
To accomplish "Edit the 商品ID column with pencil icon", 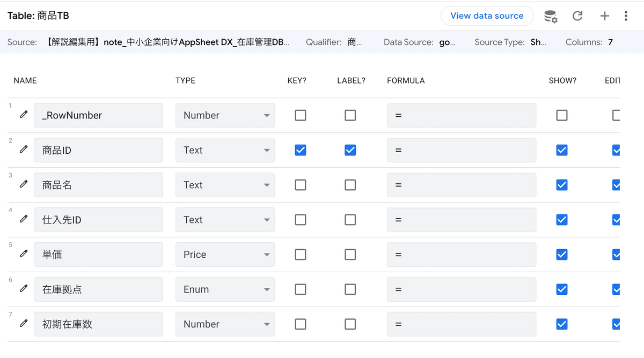I will coord(24,150).
